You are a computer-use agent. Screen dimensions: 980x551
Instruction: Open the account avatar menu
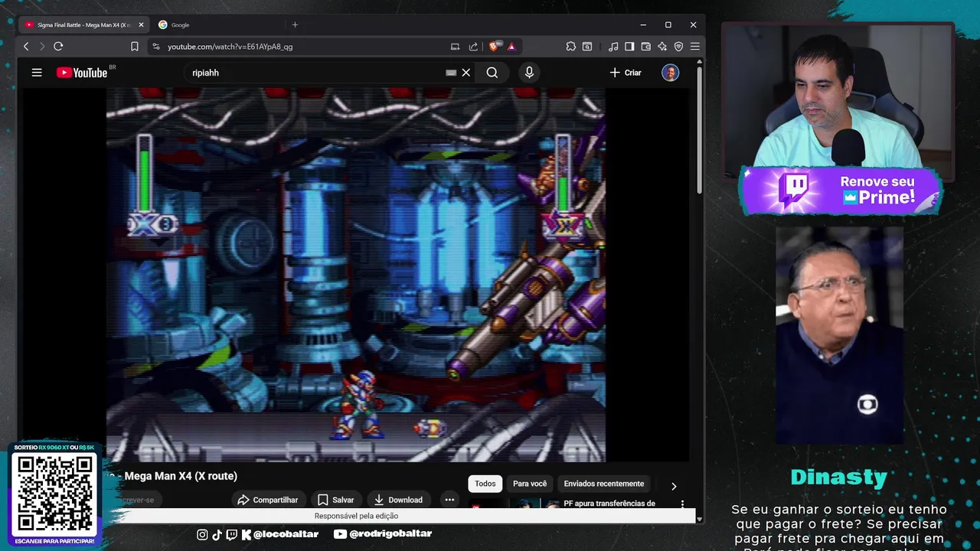click(x=671, y=73)
